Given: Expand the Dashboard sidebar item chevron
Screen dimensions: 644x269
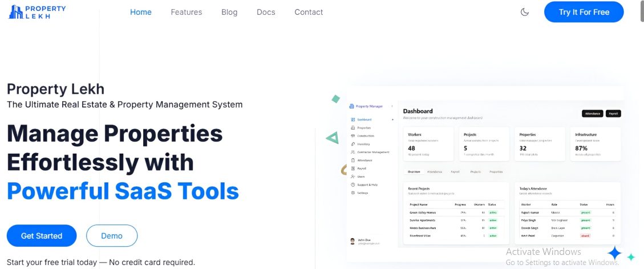Looking at the screenshot, I should pos(392,119).
